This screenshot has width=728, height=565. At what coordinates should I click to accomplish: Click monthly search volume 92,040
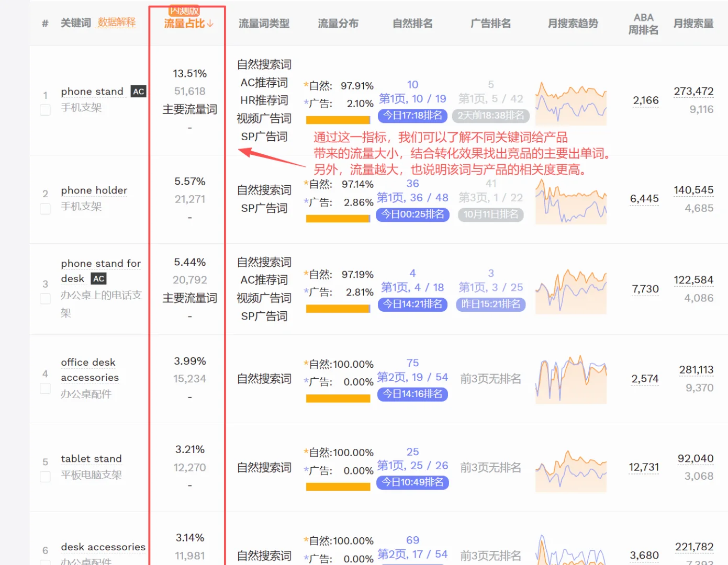tap(696, 459)
